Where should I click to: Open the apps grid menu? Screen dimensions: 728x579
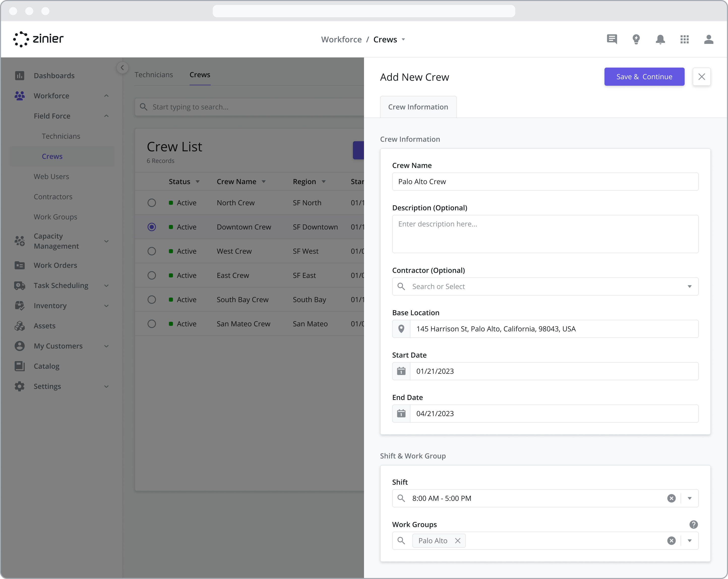pyautogui.click(x=684, y=40)
